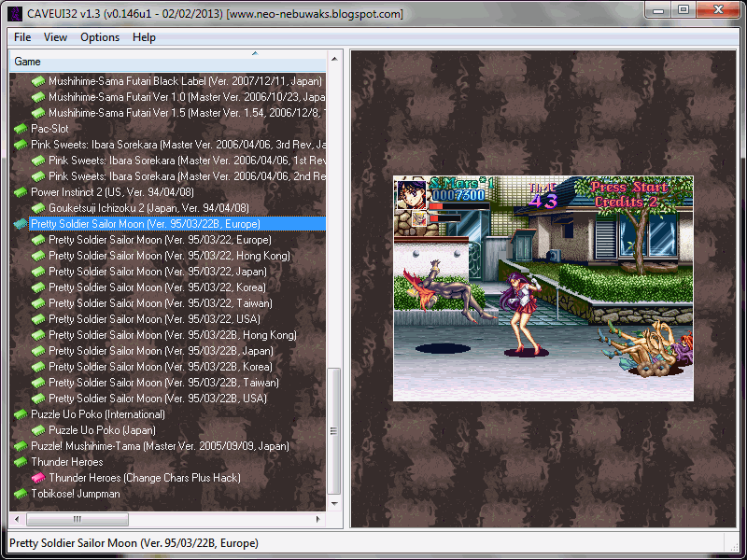Viewport: 747px width, 560px height.
Task: Click the green icon beside Pac-Slot
Action: pyautogui.click(x=21, y=129)
